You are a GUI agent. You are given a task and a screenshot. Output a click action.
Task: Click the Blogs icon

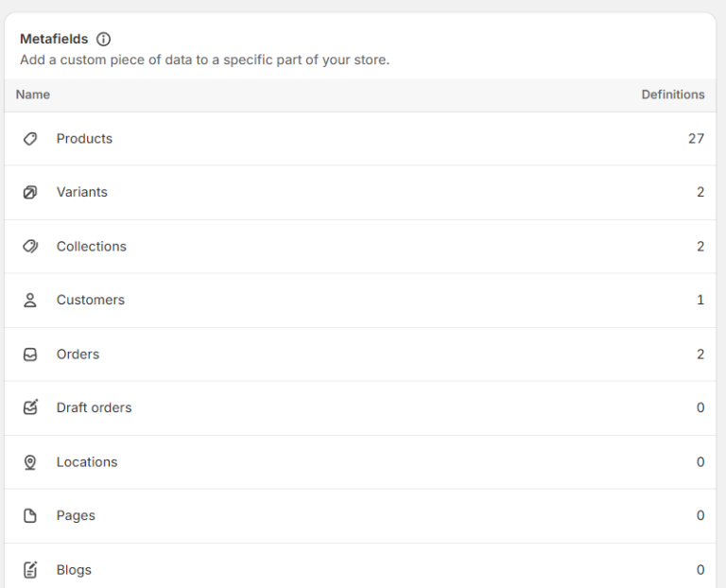point(30,570)
